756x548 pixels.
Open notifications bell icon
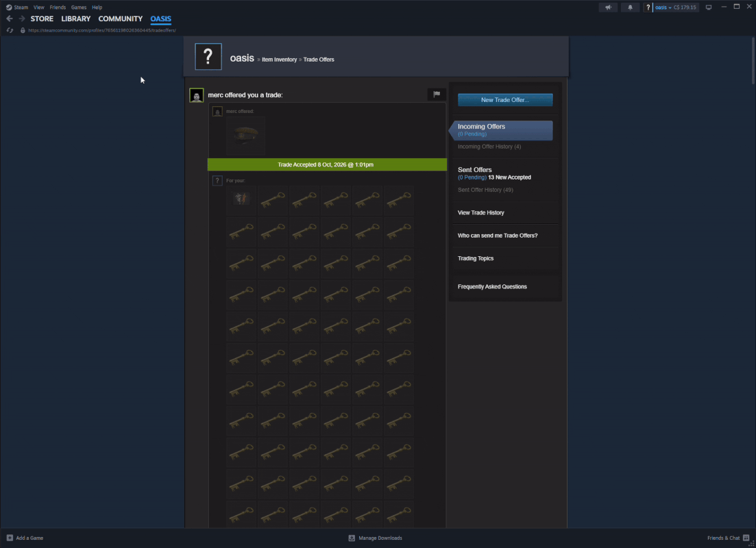click(x=630, y=8)
